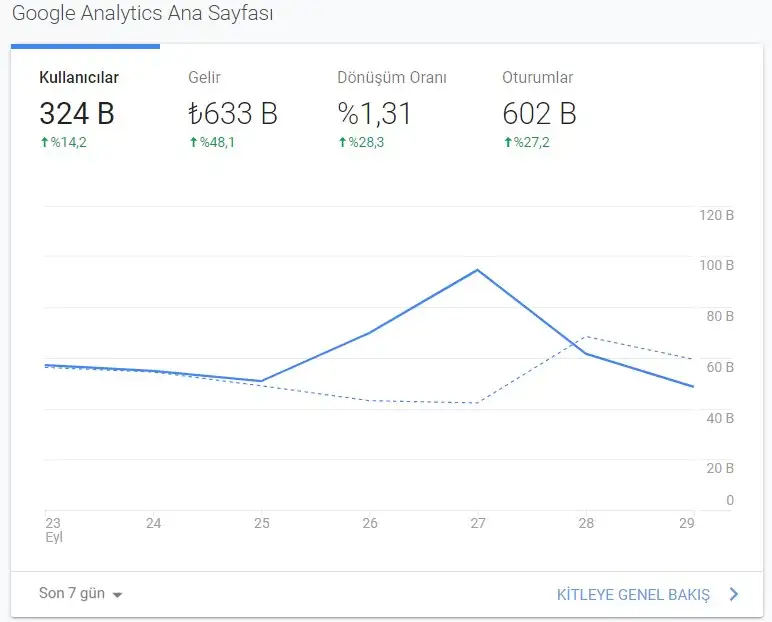This screenshot has height=622, width=772.
Task: Click the 100 B y-axis label
Action: tap(716, 265)
